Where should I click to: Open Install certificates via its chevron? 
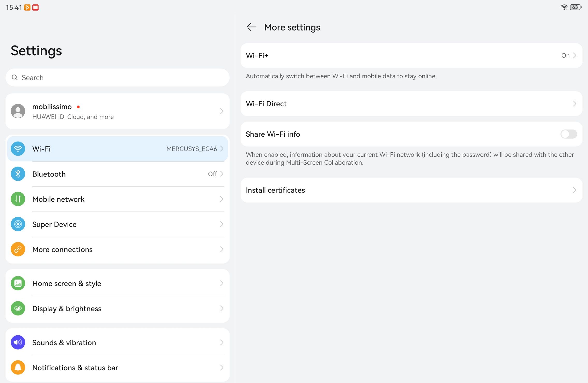coord(575,190)
